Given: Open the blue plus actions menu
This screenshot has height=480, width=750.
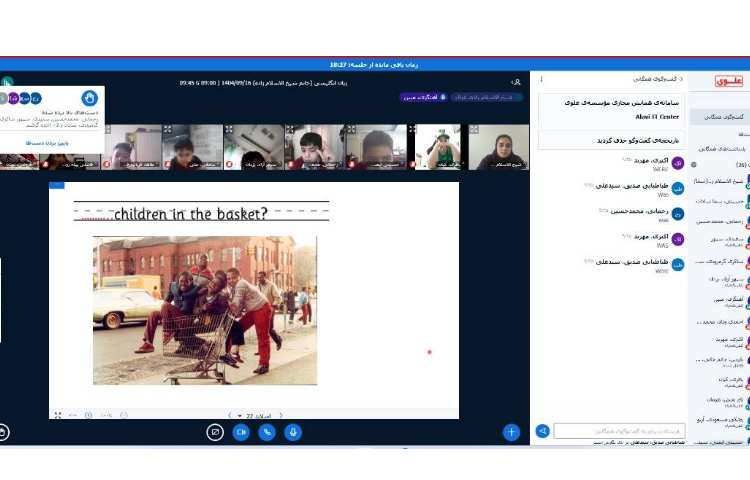Looking at the screenshot, I should pyautogui.click(x=511, y=432).
